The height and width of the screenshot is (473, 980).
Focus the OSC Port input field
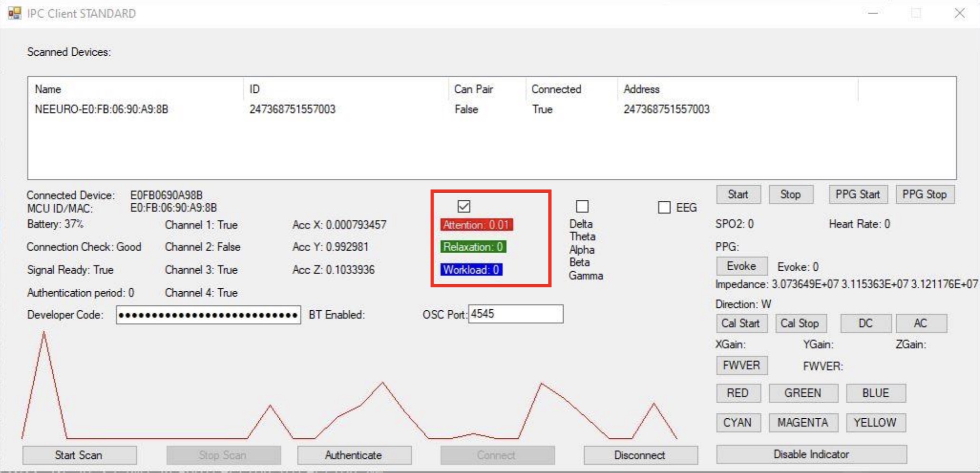coord(515,314)
